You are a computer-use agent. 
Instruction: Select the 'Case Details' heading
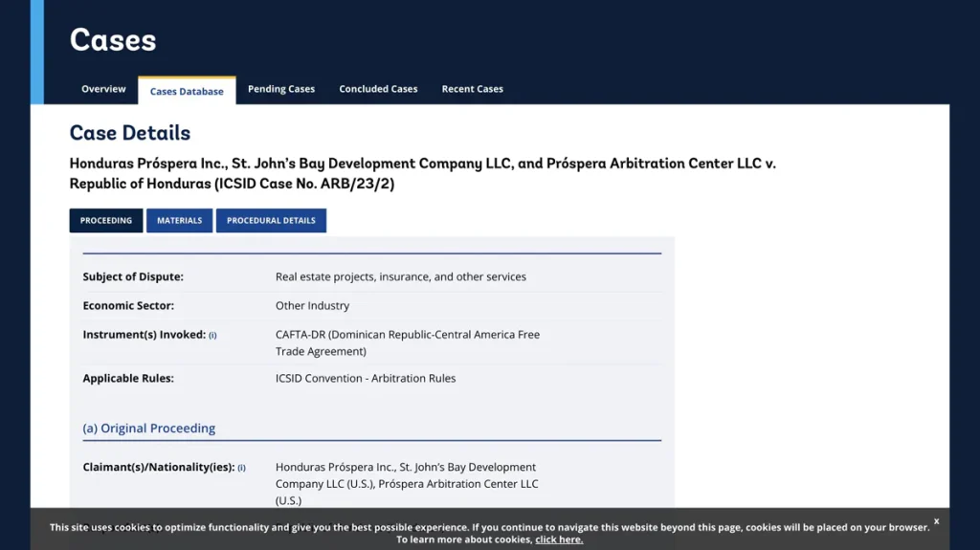[x=130, y=133]
